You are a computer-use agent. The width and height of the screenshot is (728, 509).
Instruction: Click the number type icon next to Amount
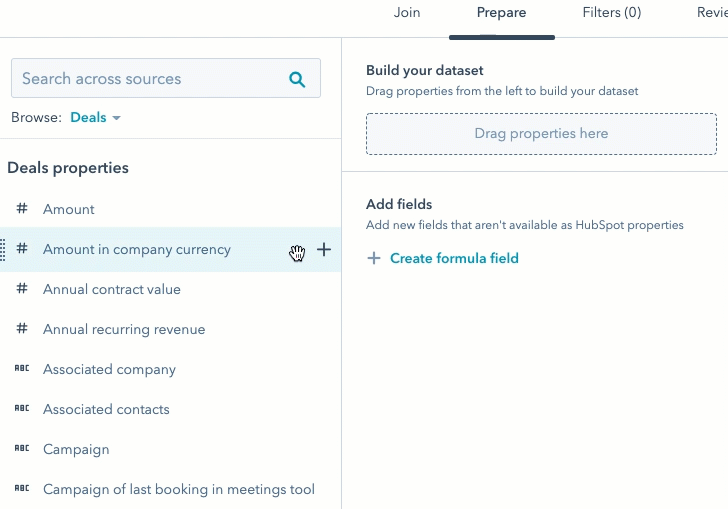pos(22,209)
